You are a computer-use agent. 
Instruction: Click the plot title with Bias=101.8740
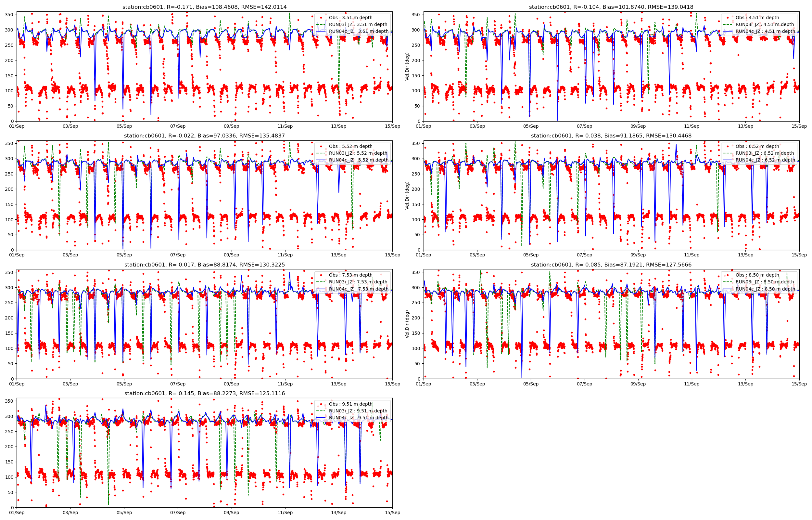pyautogui.click(x=611, y=7)
